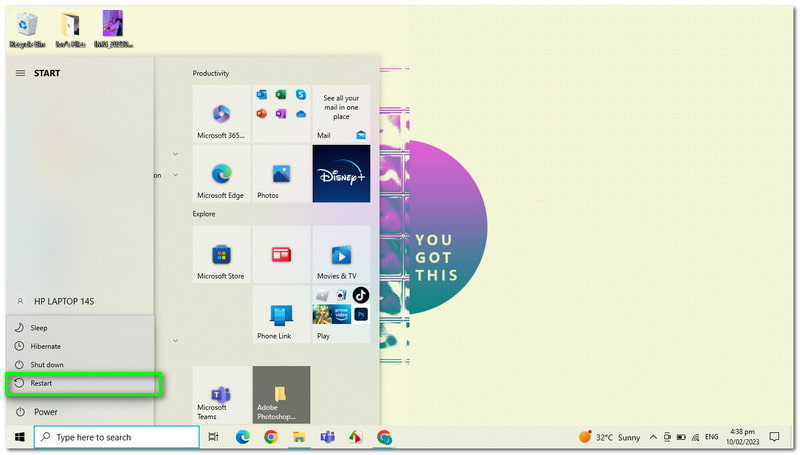Viewport: 800px width, 455px height.
Task: Expand the chevron beside the "on" entry
Action: [175, 175]
